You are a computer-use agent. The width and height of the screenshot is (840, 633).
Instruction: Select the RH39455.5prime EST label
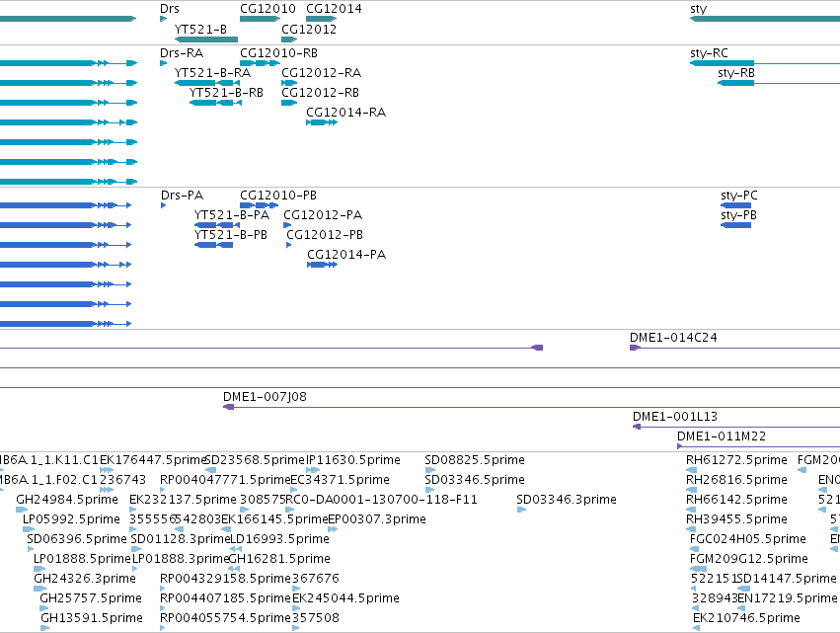(736, 519)
